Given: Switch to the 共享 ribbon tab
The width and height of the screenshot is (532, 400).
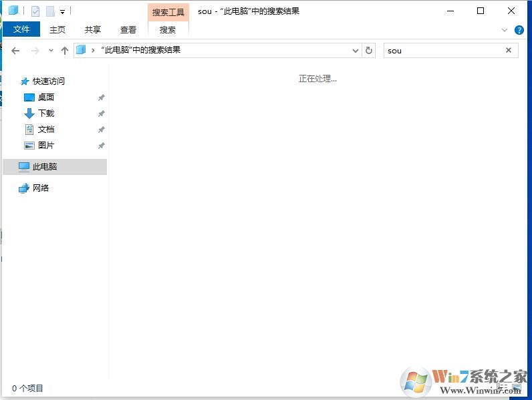Looking at the screenshot, I should (93, 29).
